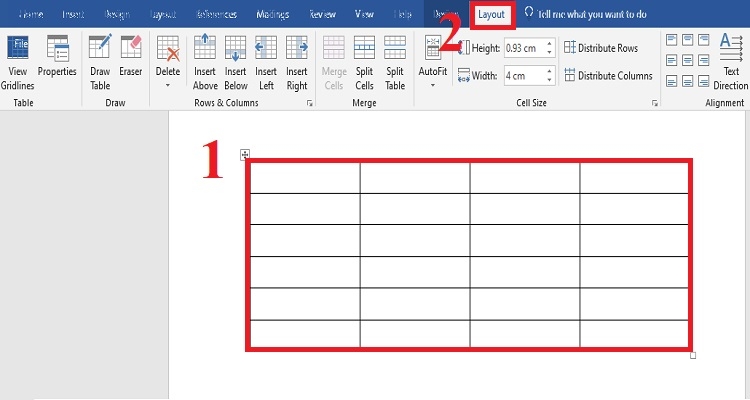Screen dimensions: 750x400
Task: Open the Mailings tab
Action: coord(272,14)
